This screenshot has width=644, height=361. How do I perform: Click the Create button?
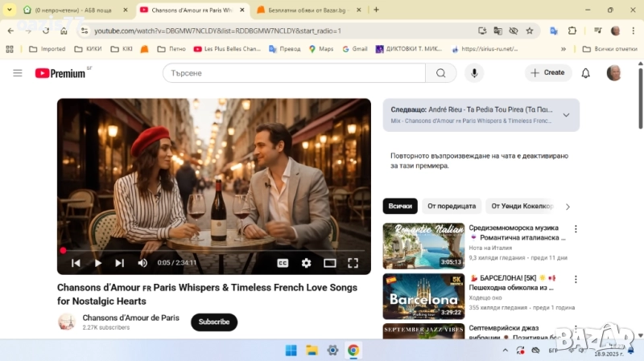[548, 73]
